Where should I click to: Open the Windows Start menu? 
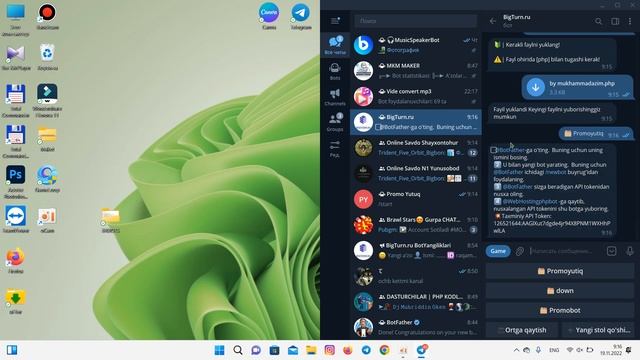(x=220, y=350)
